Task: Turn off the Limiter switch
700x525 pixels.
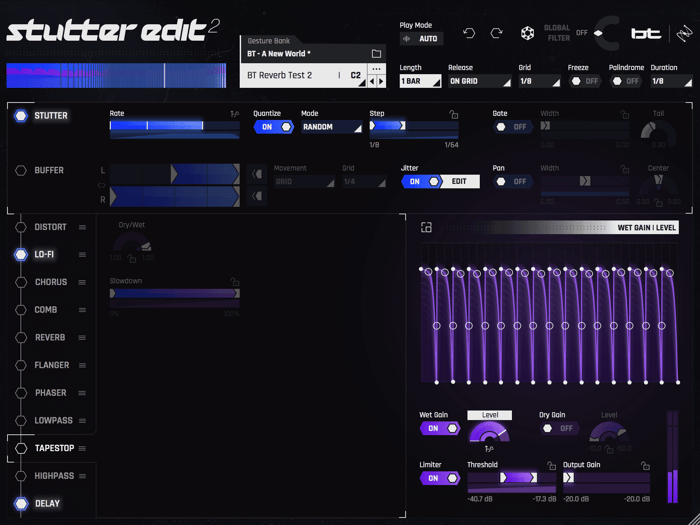Action: tap(440, 478)
